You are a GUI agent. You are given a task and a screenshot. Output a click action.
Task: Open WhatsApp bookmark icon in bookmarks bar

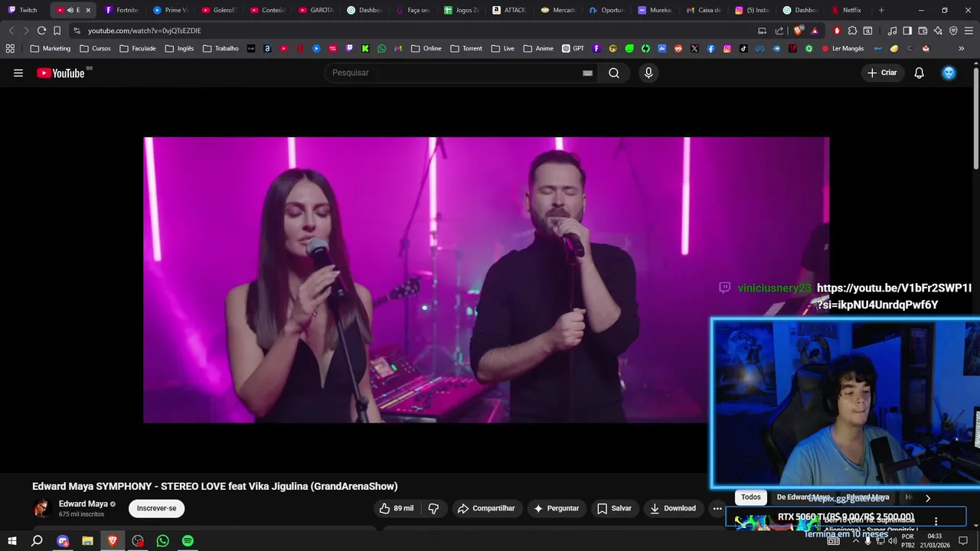(x=381, y=48)
